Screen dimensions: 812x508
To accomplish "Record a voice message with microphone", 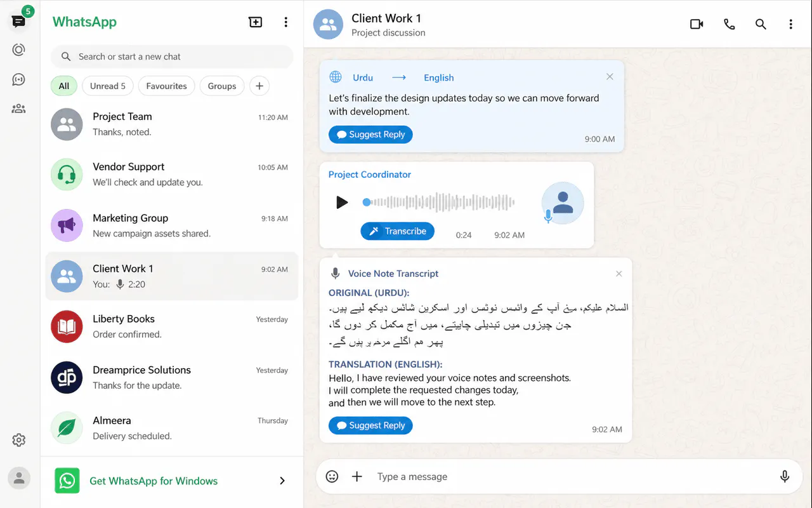I will click(785, 476).
